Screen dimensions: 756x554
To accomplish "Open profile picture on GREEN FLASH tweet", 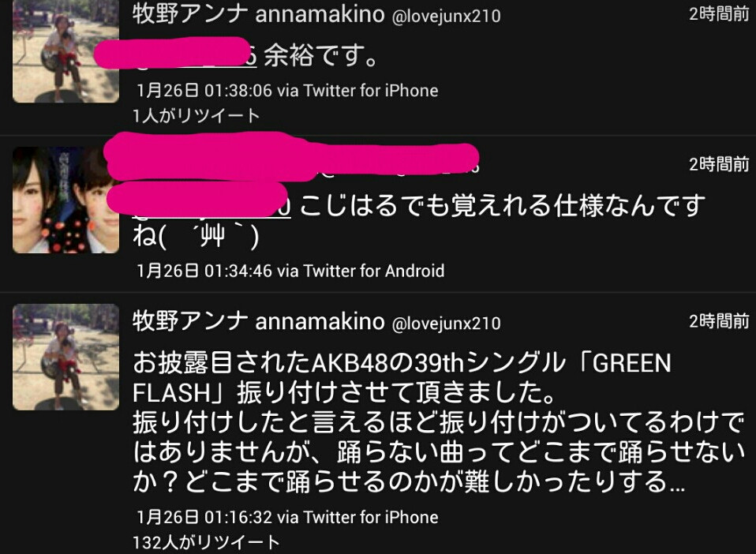I will [x=65, y=357].
